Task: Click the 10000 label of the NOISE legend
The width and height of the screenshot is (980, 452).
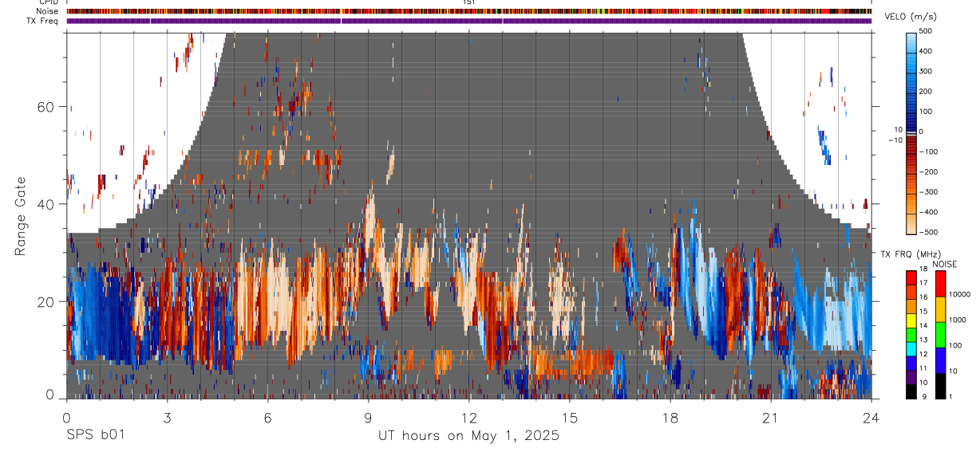Action: (962, 294)
